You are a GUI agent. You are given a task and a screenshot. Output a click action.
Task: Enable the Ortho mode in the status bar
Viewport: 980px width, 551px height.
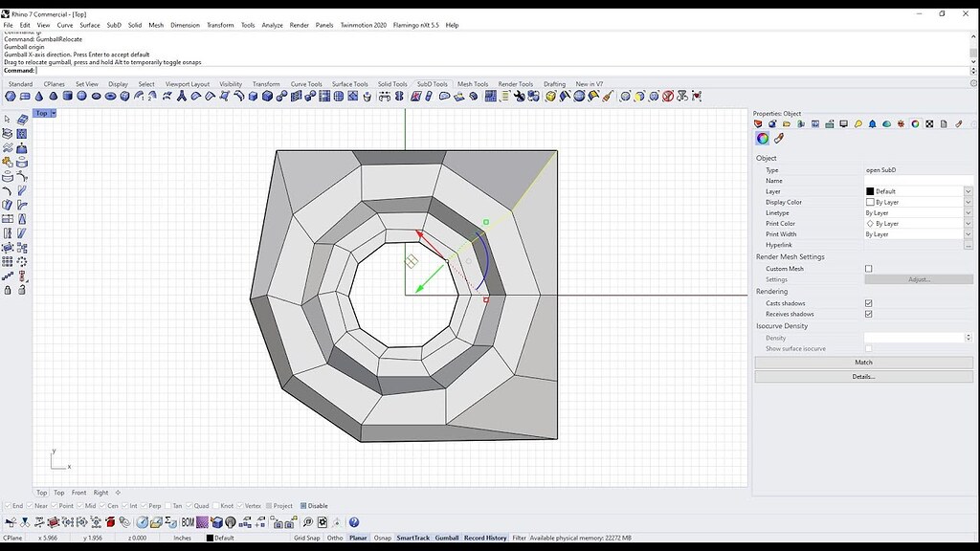335,537
